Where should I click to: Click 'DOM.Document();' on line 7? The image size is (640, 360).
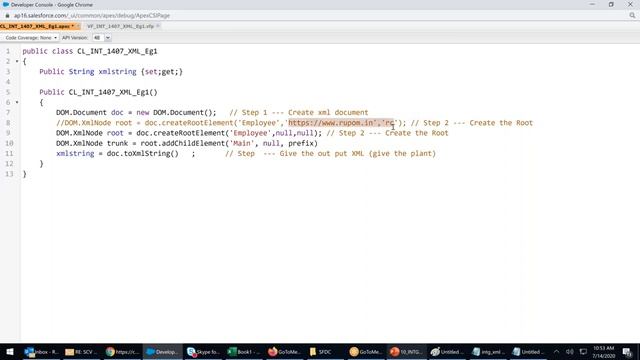pos(185,113)
